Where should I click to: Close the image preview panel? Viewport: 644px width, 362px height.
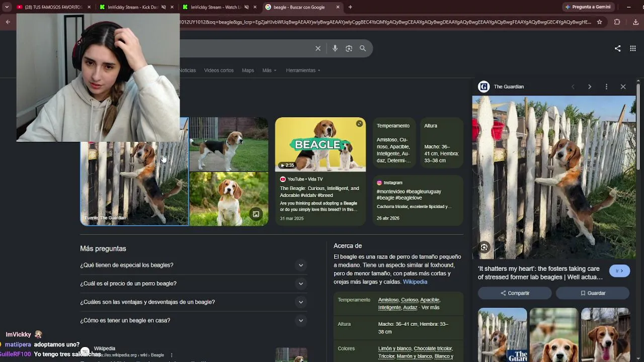click(623, 86)
